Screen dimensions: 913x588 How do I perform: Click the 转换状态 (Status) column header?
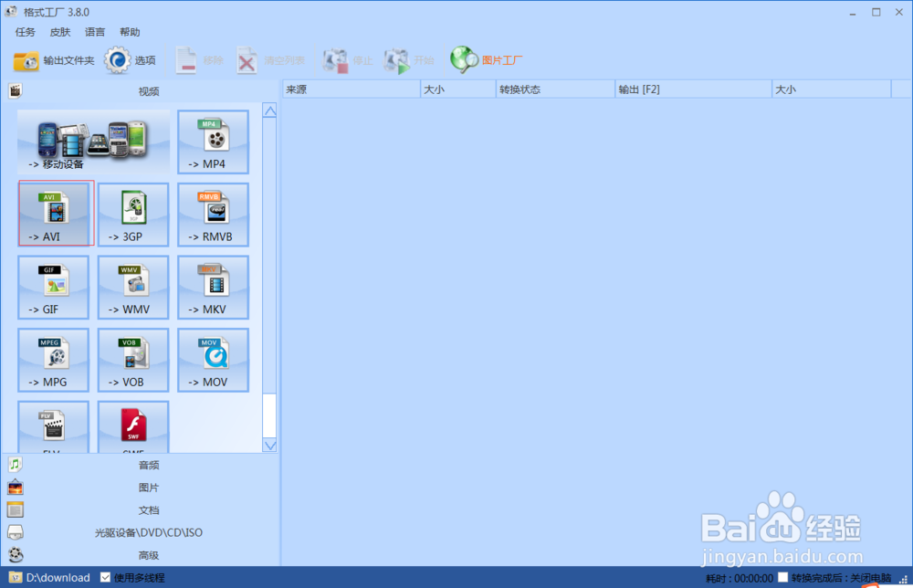pos(555,89)
